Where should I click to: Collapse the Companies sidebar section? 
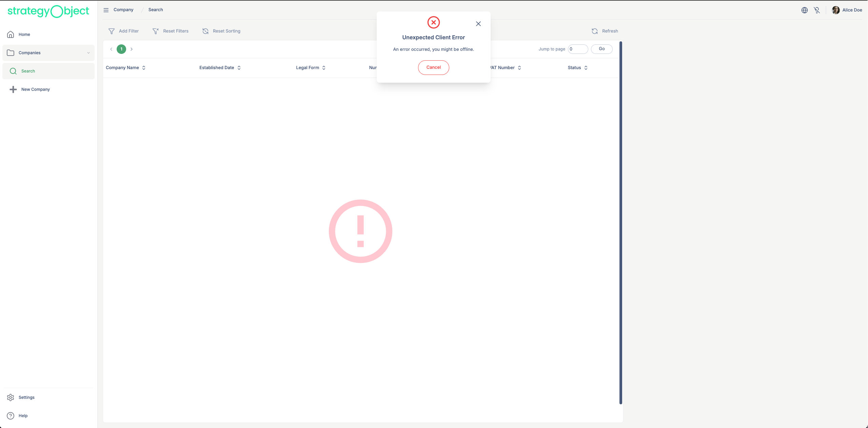click(x=88, y=53)
